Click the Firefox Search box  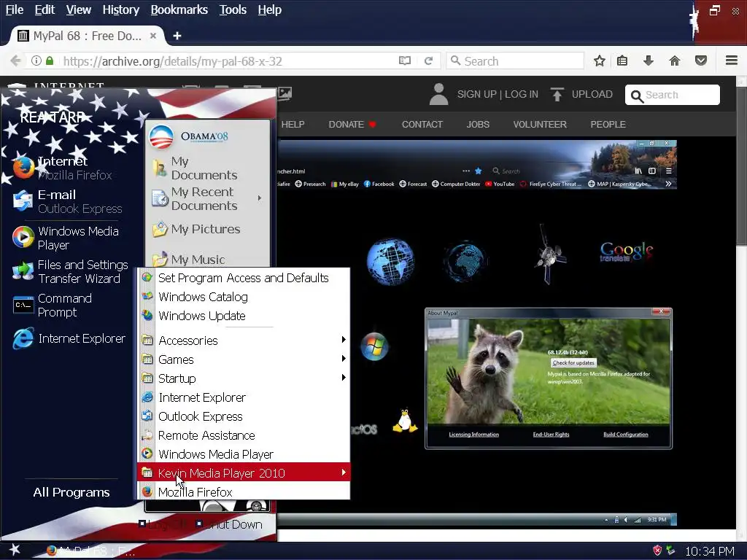[x=515, y=61]
